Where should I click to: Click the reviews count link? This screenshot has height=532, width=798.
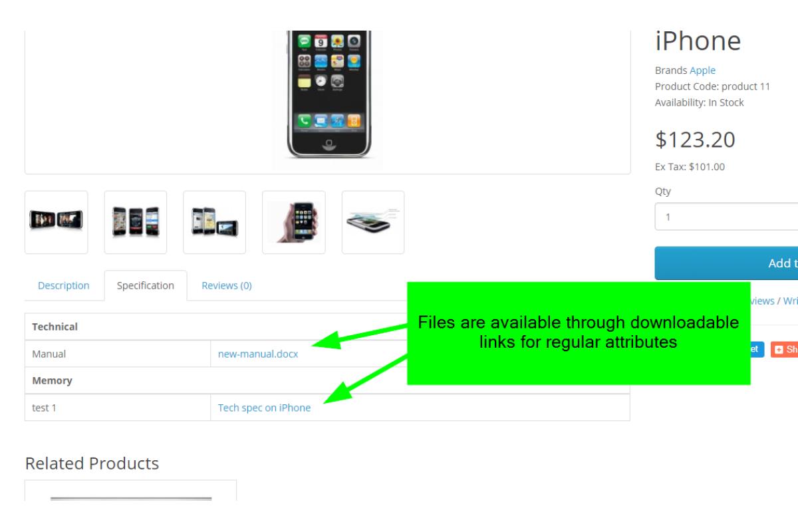tap(762, 301)
